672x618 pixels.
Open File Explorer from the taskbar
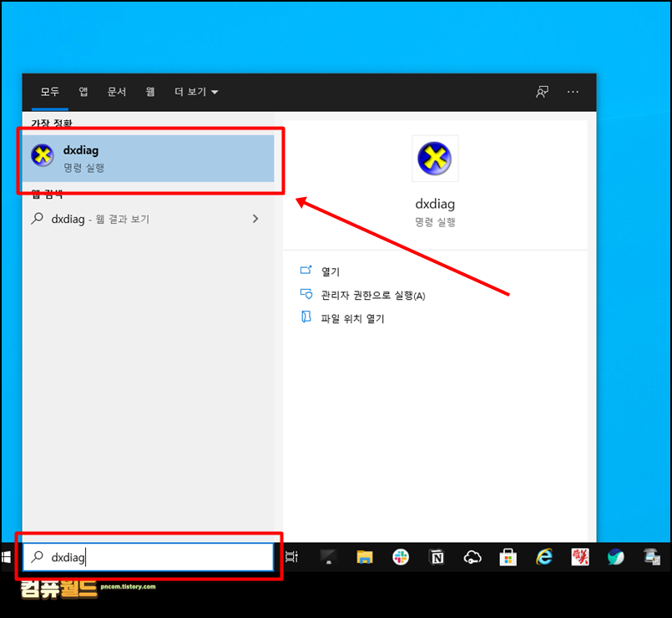365,557
